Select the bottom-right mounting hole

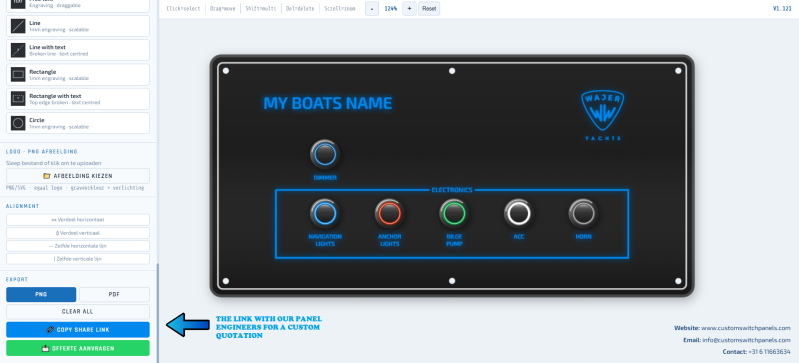coord(678,281)
